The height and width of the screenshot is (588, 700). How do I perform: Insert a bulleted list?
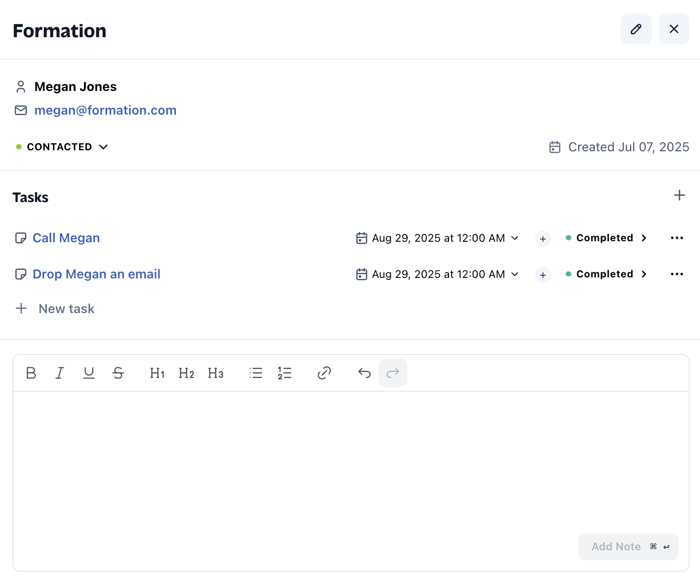point(256,373)
